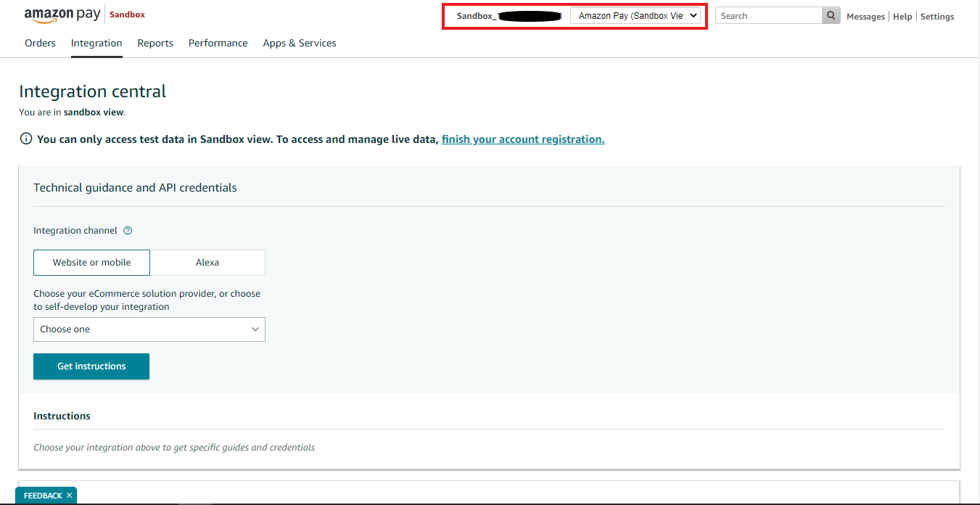This screenshot has height=505, width=980.
Task: Click in the Search input field
Action: 769,15
